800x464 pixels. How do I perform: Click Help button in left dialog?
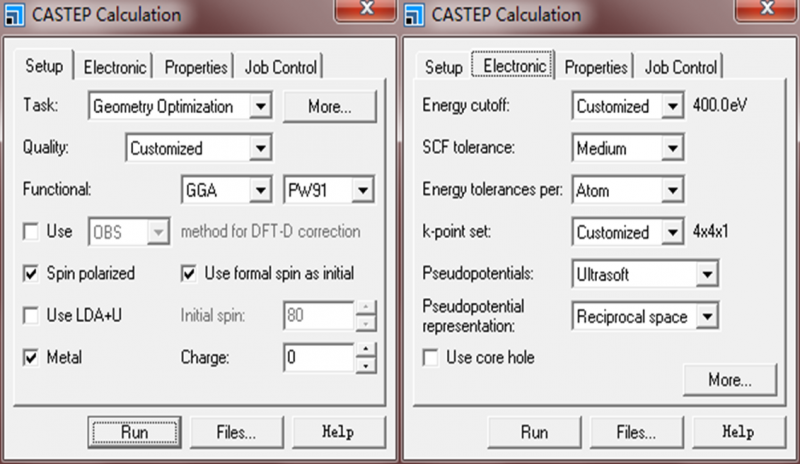[x=338, y=432]
